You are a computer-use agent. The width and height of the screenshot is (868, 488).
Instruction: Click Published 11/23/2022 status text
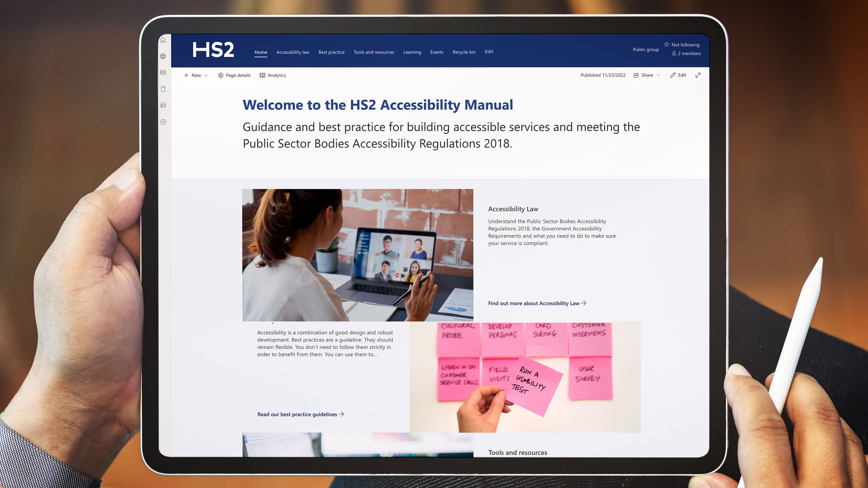point(603,75)
